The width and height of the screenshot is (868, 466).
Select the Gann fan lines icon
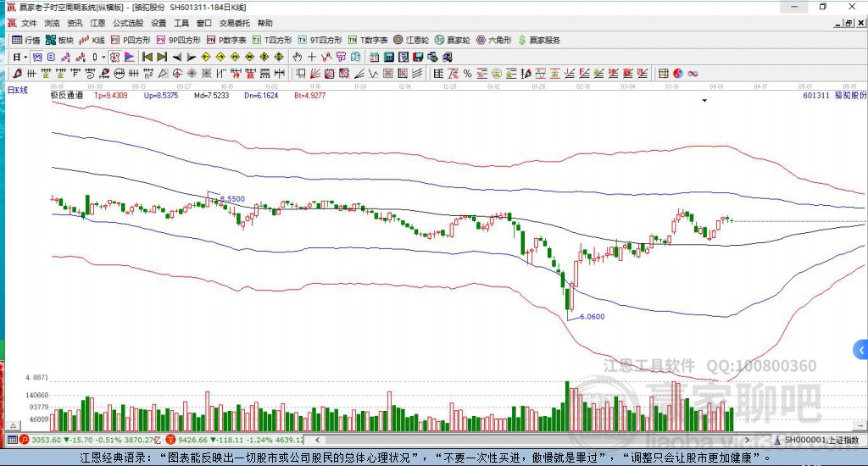click(x=314, y=74)
